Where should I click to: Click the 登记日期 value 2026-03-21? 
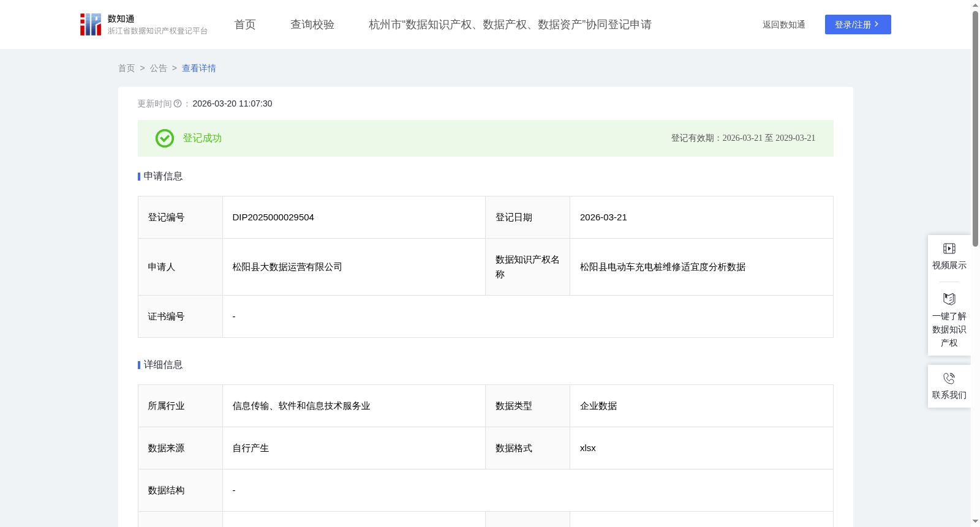(x=603, y=217)
